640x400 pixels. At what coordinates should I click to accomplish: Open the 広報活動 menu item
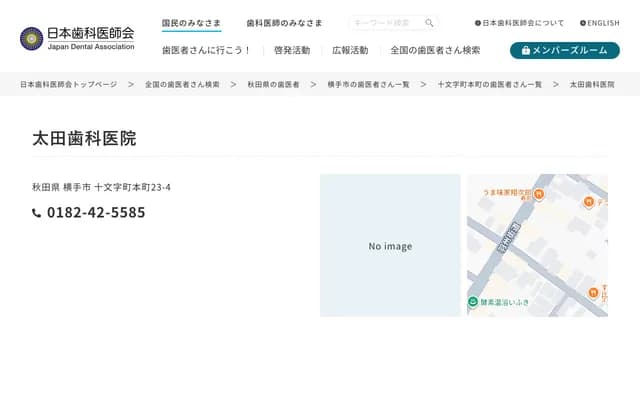[350, 50]
